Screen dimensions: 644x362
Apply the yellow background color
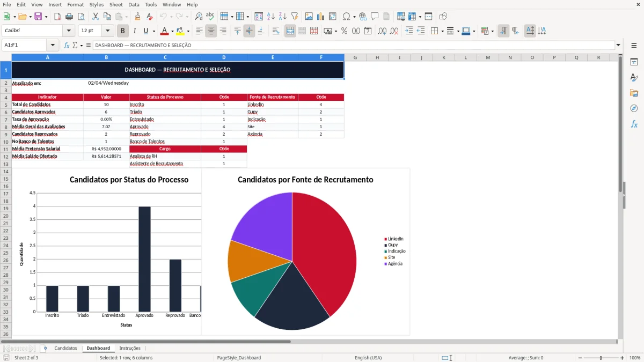[180, 31]
